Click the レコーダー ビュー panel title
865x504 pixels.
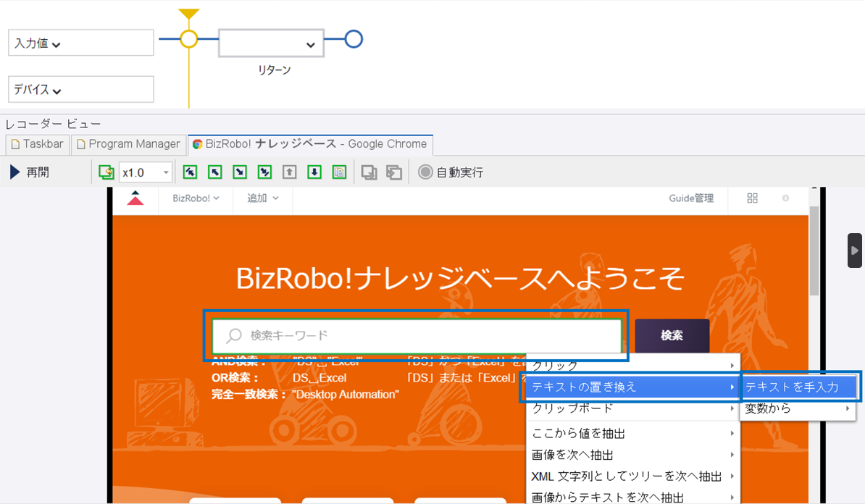(x=53, y=124)
